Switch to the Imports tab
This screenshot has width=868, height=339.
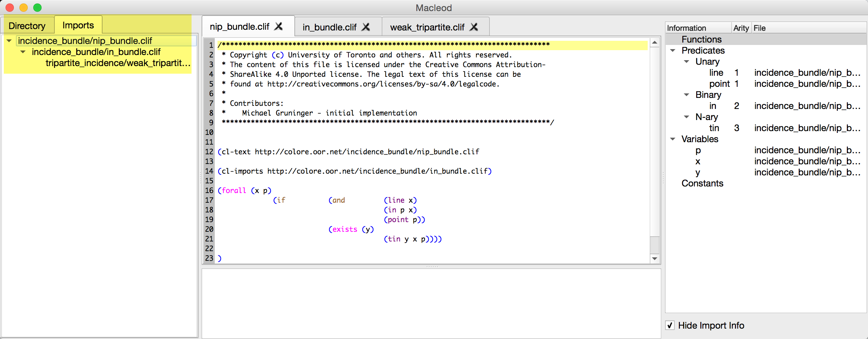click(78, 25)
